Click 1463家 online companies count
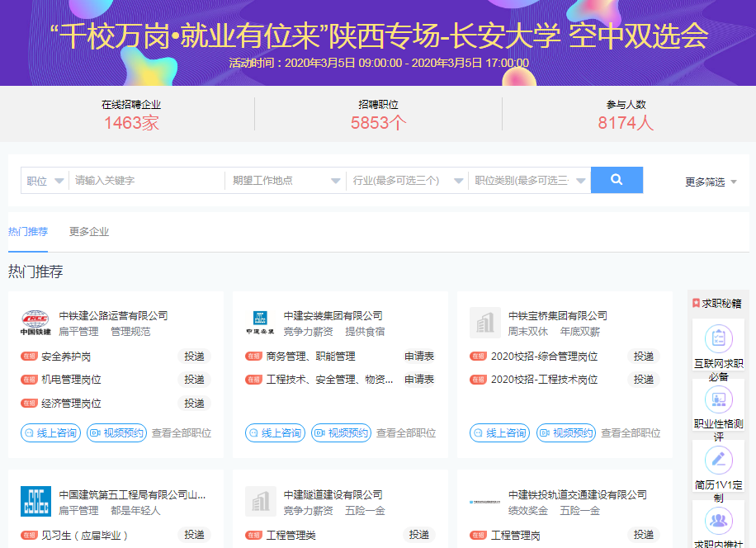This screenshot has width=756, height=548. [x=131, y=123]
